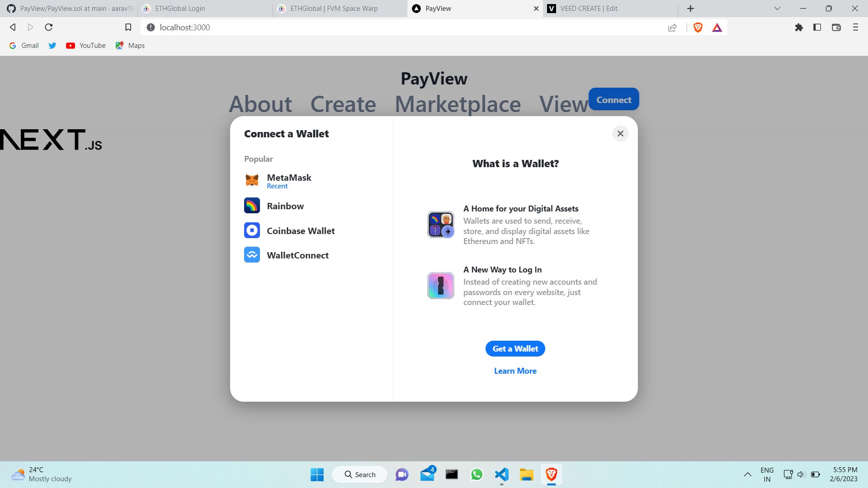Open the weather widget
868x488 pixels.
point(42,474)
